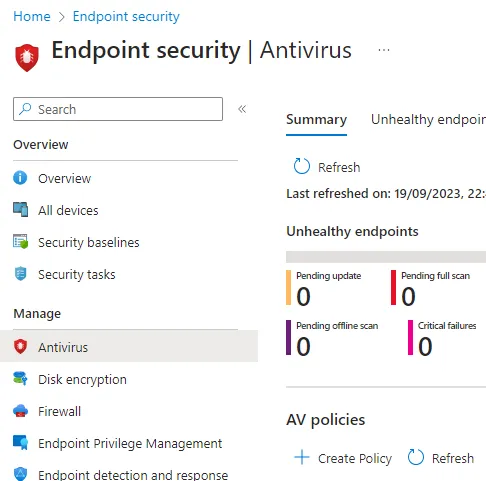Open the Unhealthy endpoints tab

[x=428, y=119]
